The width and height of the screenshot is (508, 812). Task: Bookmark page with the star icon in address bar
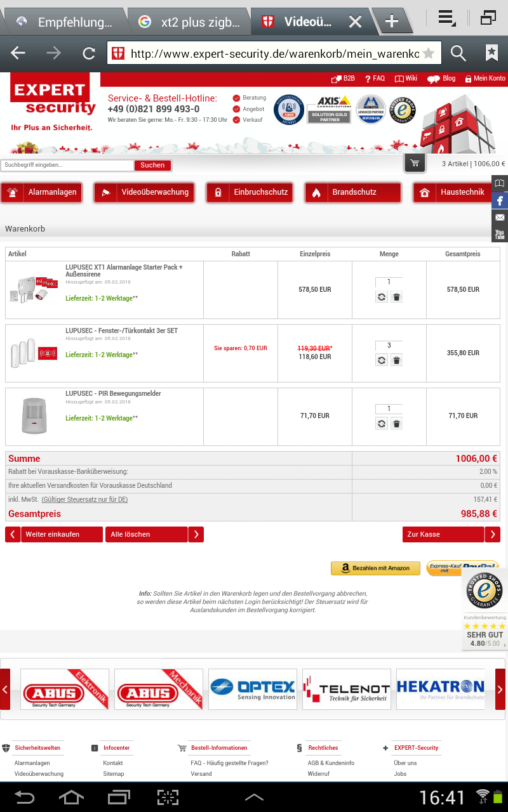click(x=429, y=53)
